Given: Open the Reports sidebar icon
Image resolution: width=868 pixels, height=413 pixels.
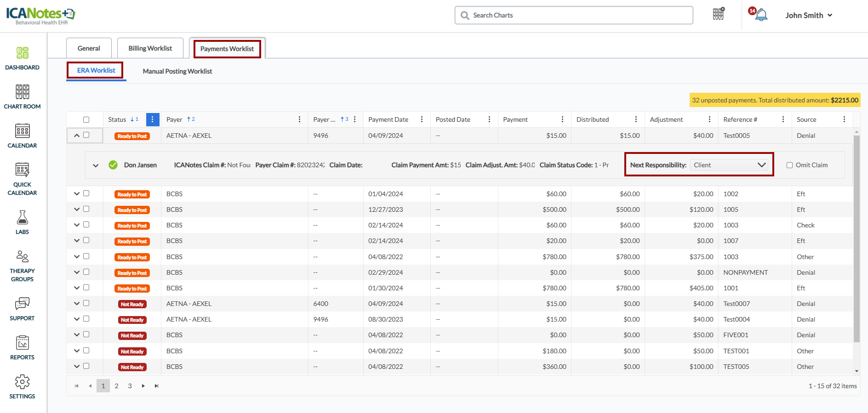Looking at the screenshot, I should pyautogui.click(x=22, y=348).
